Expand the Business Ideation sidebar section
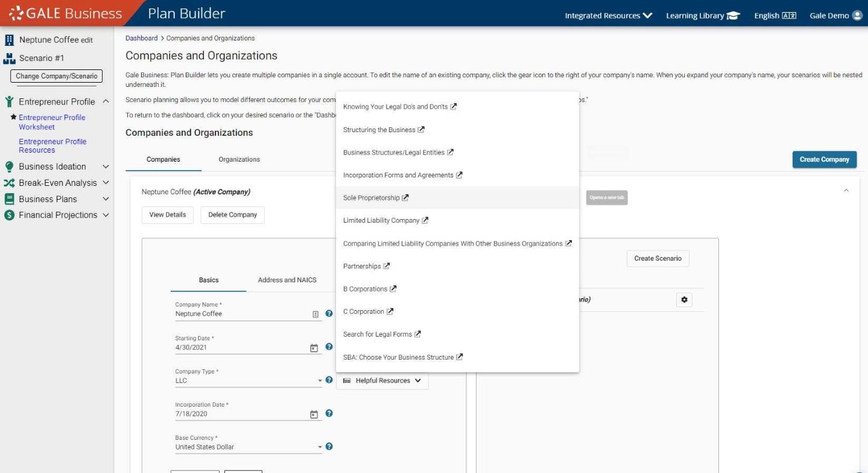868x473 pixels. [x=106, y=167]
